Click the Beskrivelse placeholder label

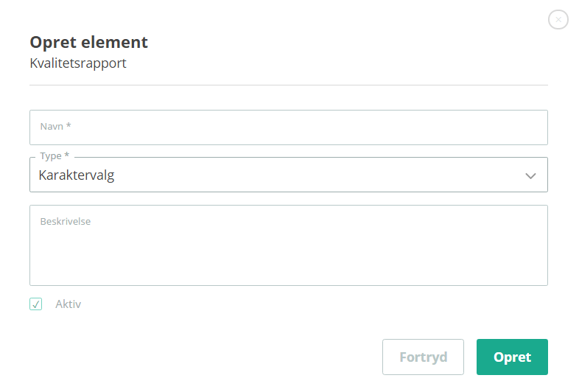[x=66, y=221]
